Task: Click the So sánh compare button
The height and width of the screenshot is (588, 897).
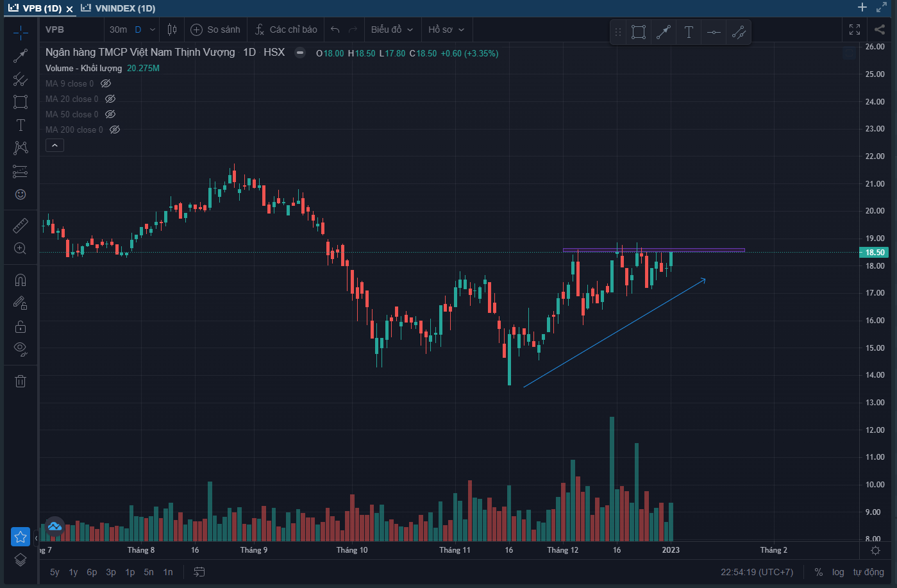Action: coord(216,29)
